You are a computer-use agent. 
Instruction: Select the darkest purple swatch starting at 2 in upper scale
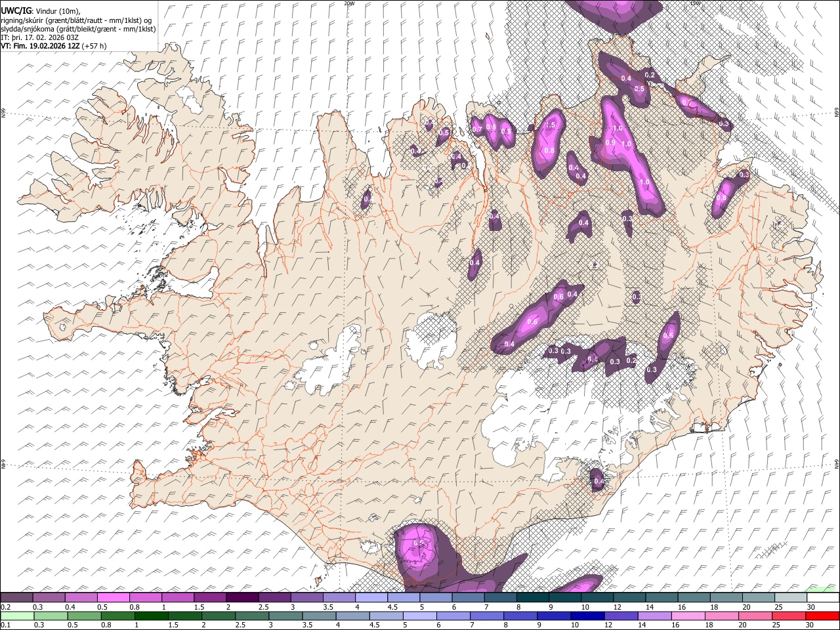[x=242, y=598]
